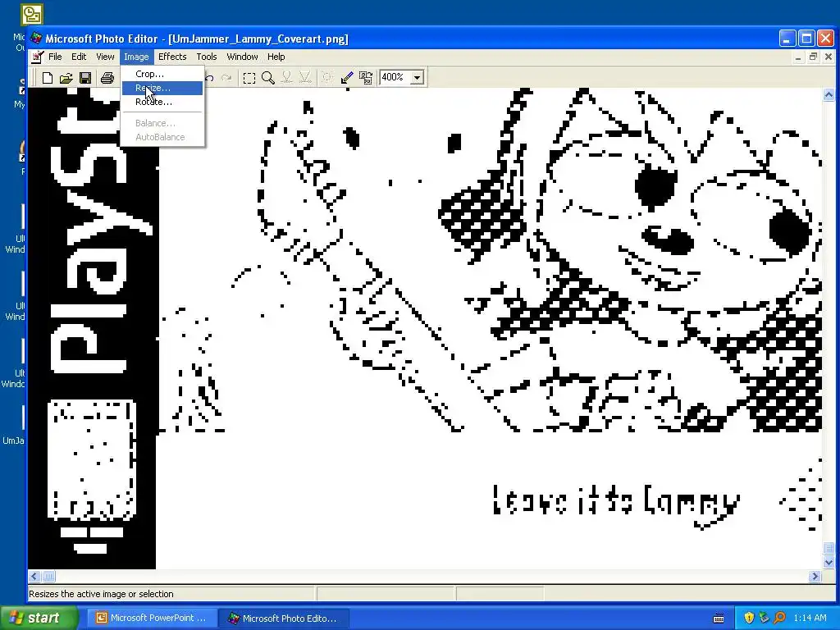This screenshot has width=840, height=630.
Task: Open the Help menu
Action: point(276,57)
